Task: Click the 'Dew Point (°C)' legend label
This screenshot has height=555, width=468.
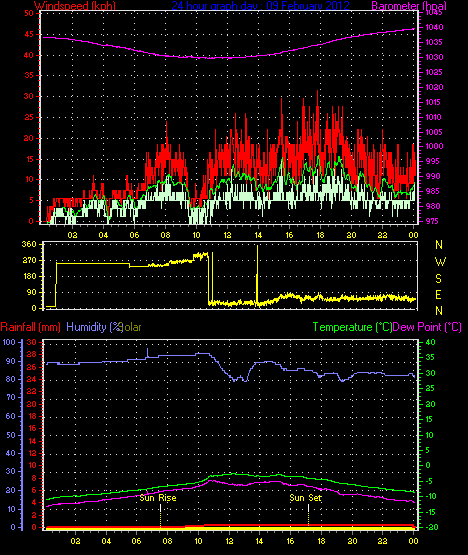Action: (x=427, y=327)
